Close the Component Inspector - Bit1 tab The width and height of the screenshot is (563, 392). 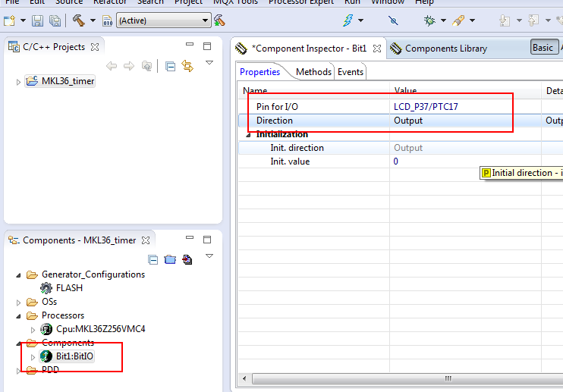[377, 49]
